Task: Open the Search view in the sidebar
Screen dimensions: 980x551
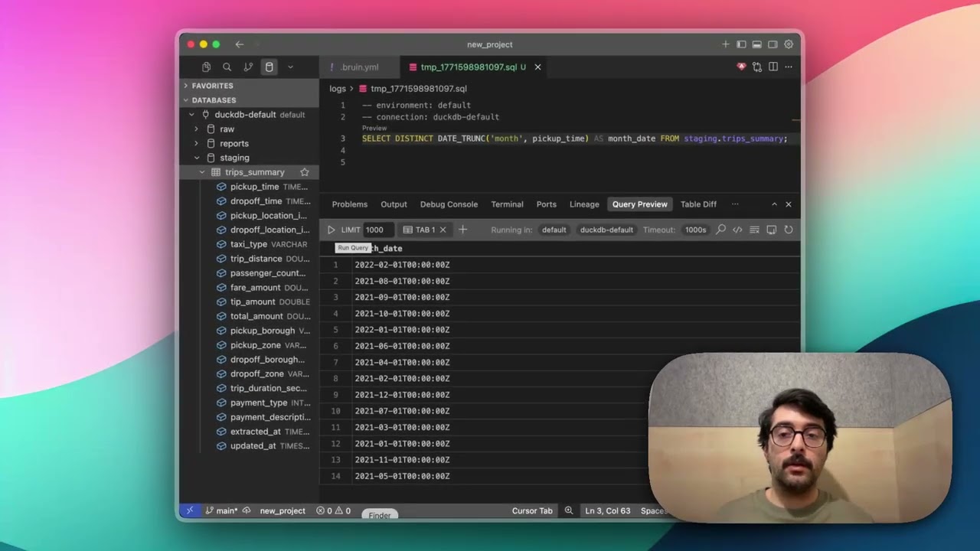Action: pyautogui.click(x=227, y=67)
